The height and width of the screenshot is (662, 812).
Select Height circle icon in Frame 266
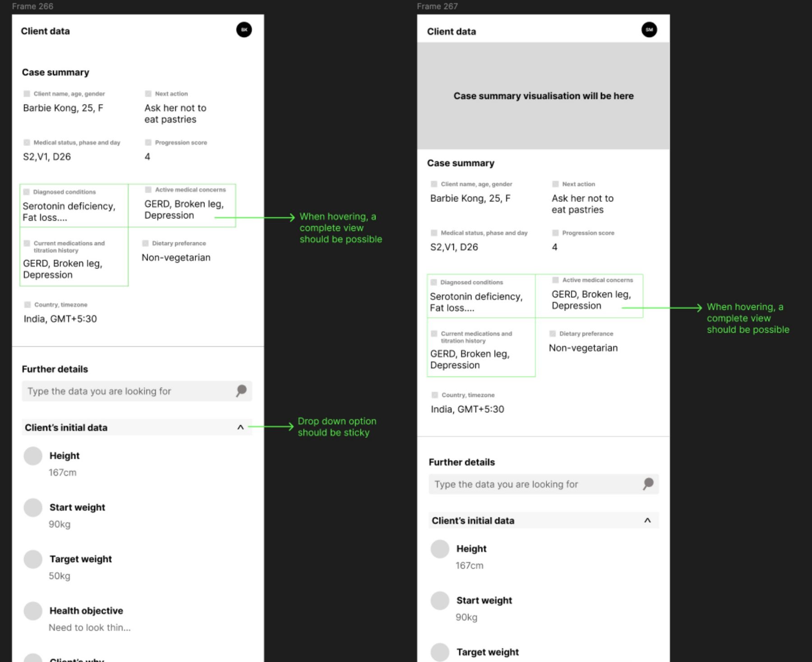click(33, 456)
